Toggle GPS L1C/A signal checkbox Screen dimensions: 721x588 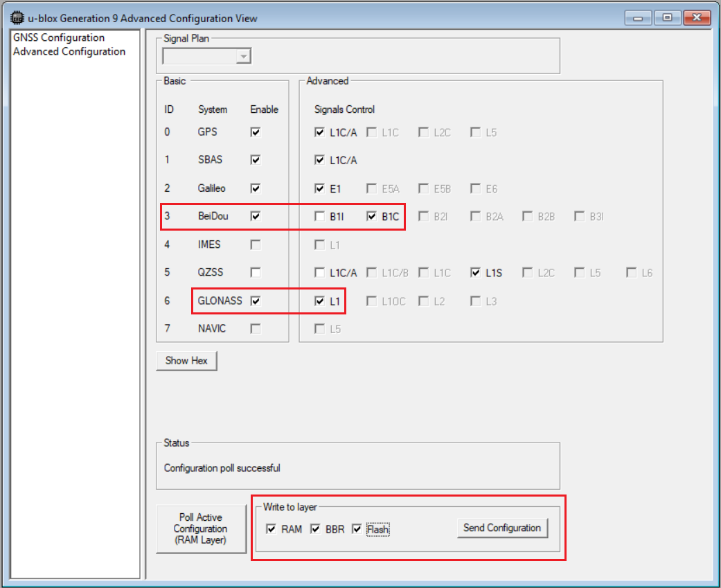[x=319, y=132]
